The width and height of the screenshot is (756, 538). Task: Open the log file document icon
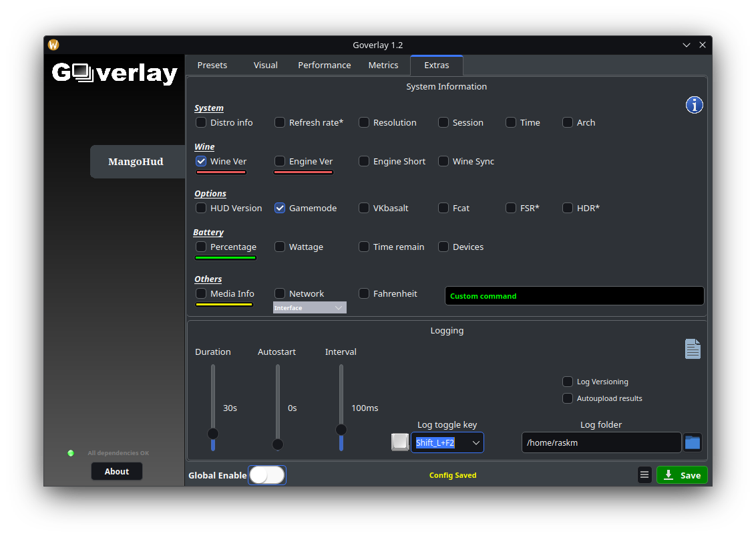pos(693,349)
